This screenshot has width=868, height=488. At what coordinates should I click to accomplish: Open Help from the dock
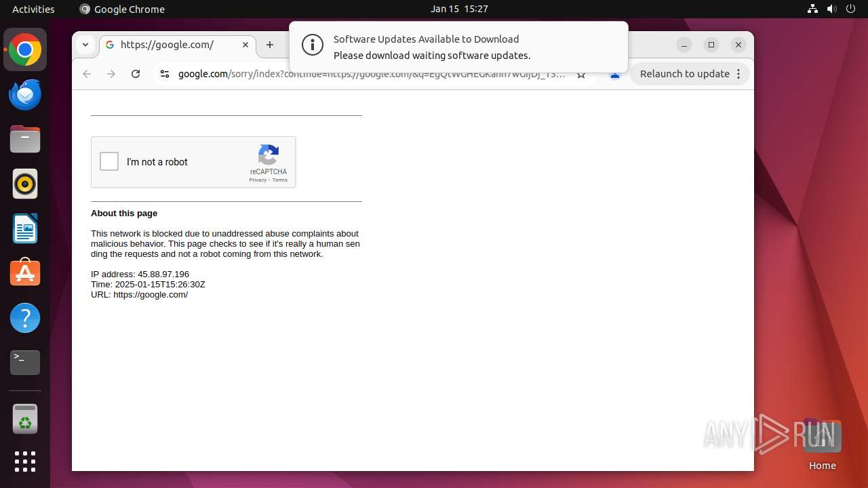pyautogui.click(x=25, y=318)
